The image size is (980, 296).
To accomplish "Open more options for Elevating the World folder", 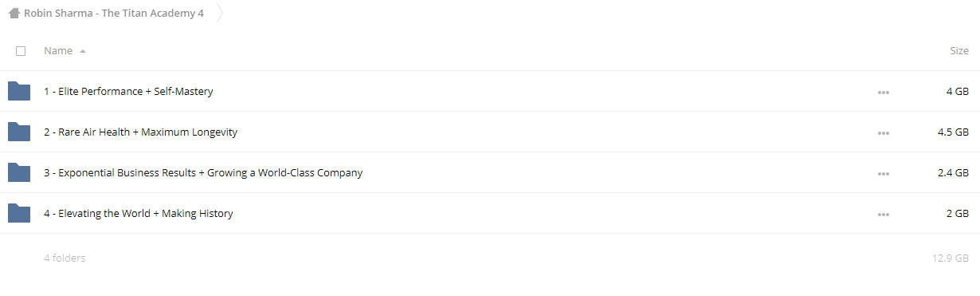I will pos(883,215).
